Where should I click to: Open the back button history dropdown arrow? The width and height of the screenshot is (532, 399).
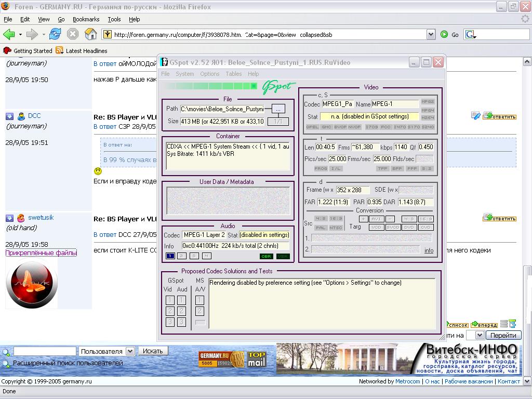(x=20, y=34)
